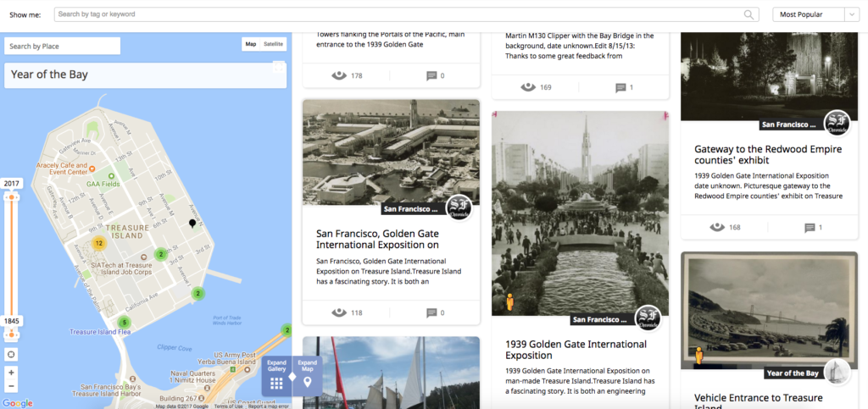868x409 pixels.
Task: Click the black pin marker on map
Action: click(192, 224)
